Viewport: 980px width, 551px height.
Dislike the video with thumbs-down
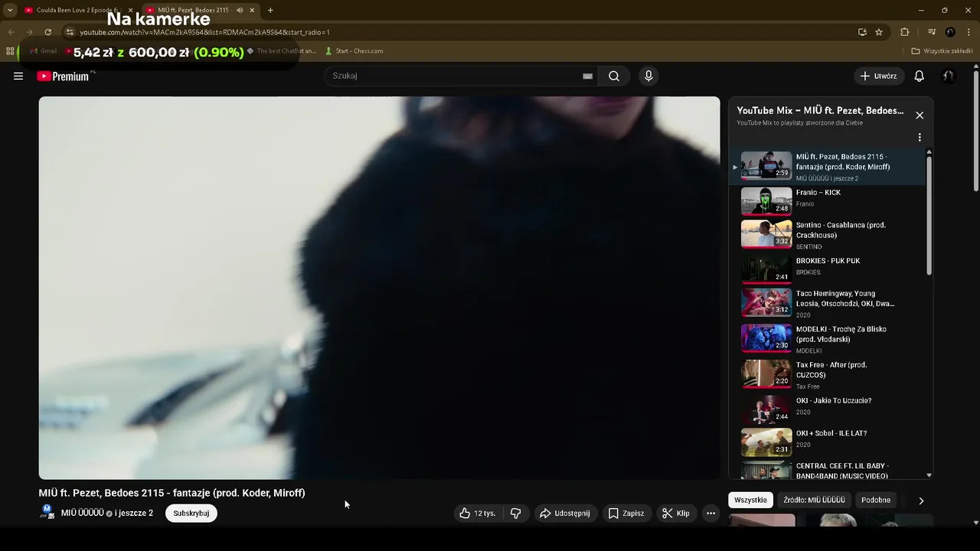click(515, 514)
